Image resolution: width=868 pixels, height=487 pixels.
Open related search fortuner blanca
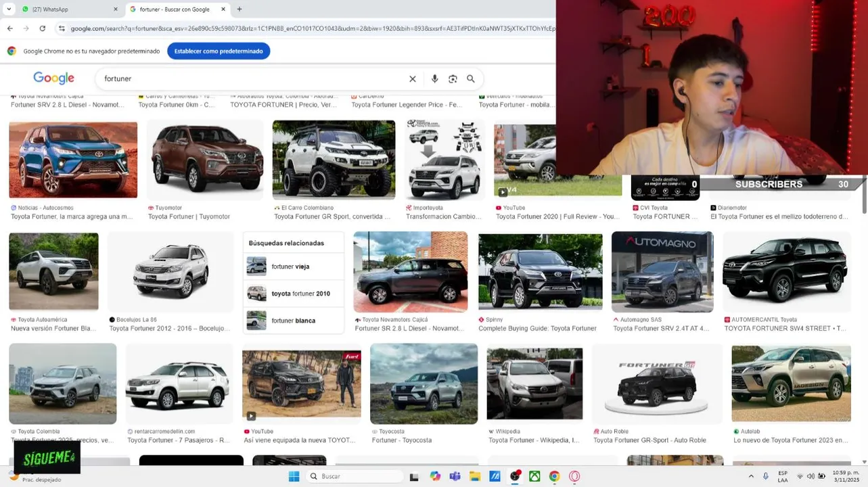coord(294,321)
